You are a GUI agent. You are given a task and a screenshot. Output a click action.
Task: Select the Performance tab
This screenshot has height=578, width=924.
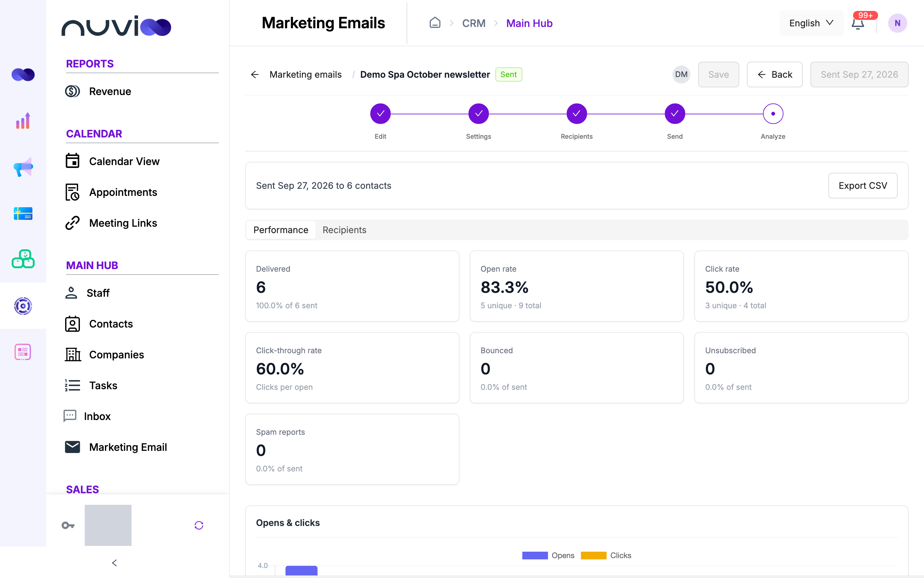pos(281,230)
